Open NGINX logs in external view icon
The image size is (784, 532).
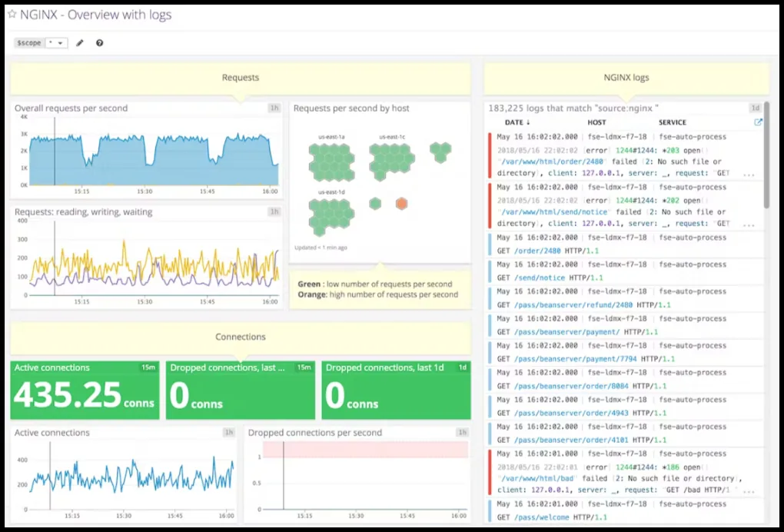click(x=758, y=122)
